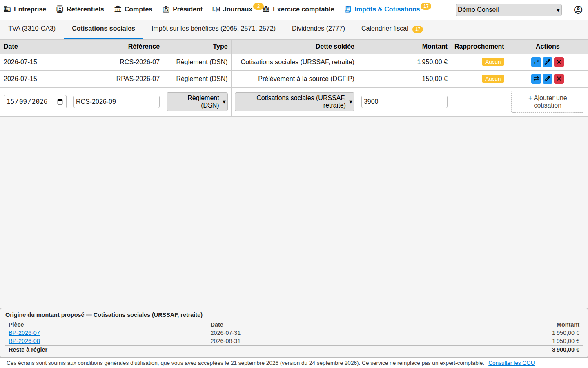
Task: Switch to the TVA (3310-CA3) tab
Action: [x=32, y=29]
